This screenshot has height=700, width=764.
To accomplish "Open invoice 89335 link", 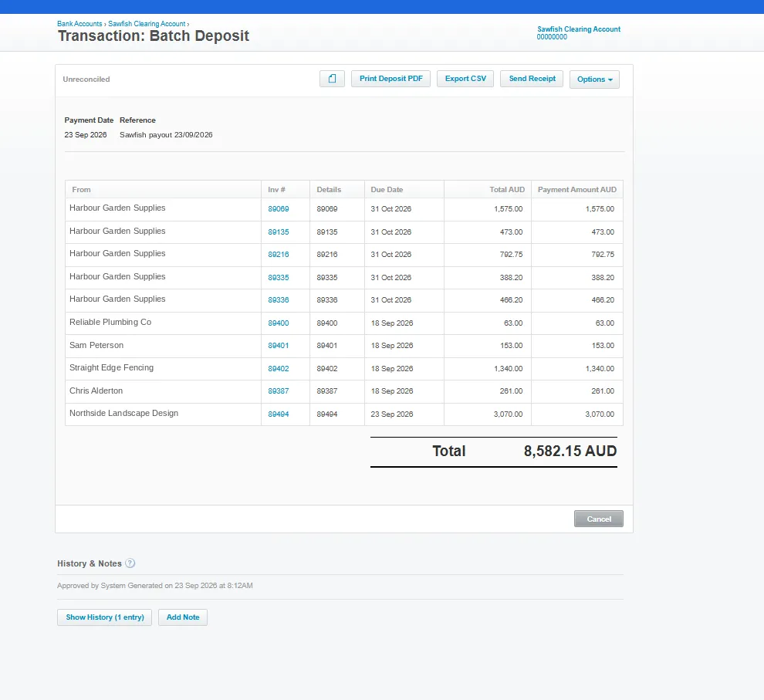I will coord(279,278).
